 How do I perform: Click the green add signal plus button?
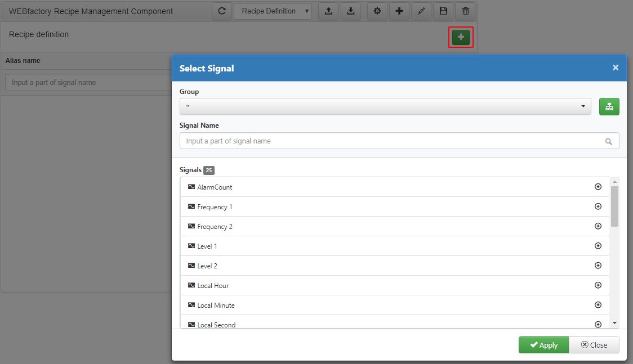tap(461, 37)
